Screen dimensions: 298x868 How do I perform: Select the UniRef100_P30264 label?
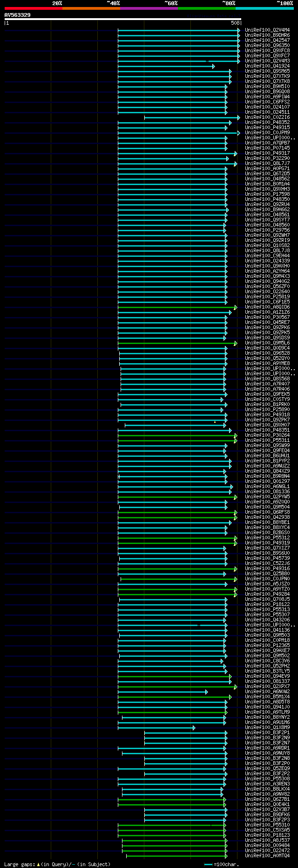(x=267, y=435)
